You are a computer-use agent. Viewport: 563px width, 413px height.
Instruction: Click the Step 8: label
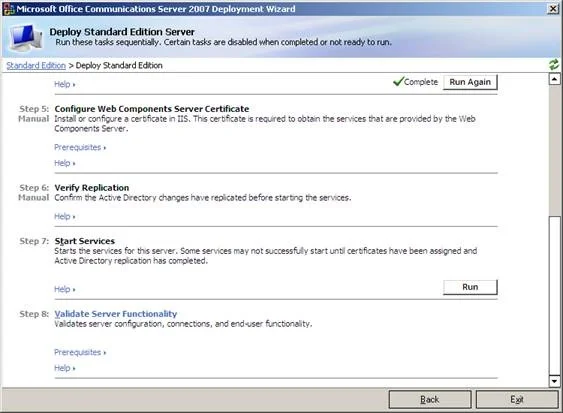click(x=34, y=314)
